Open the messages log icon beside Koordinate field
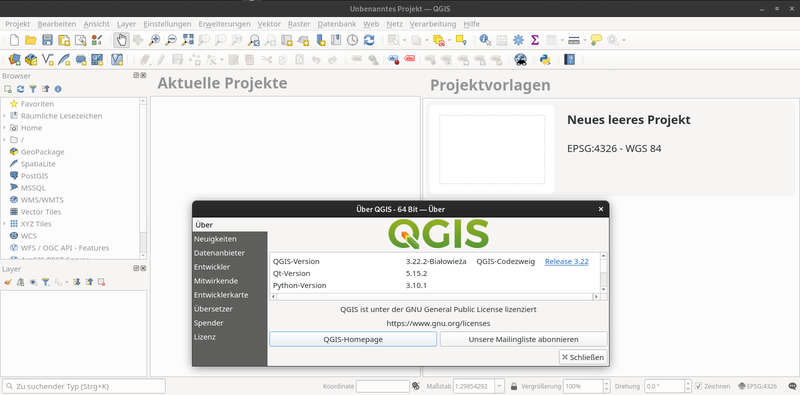800x395 pixels. pos(416,386)
